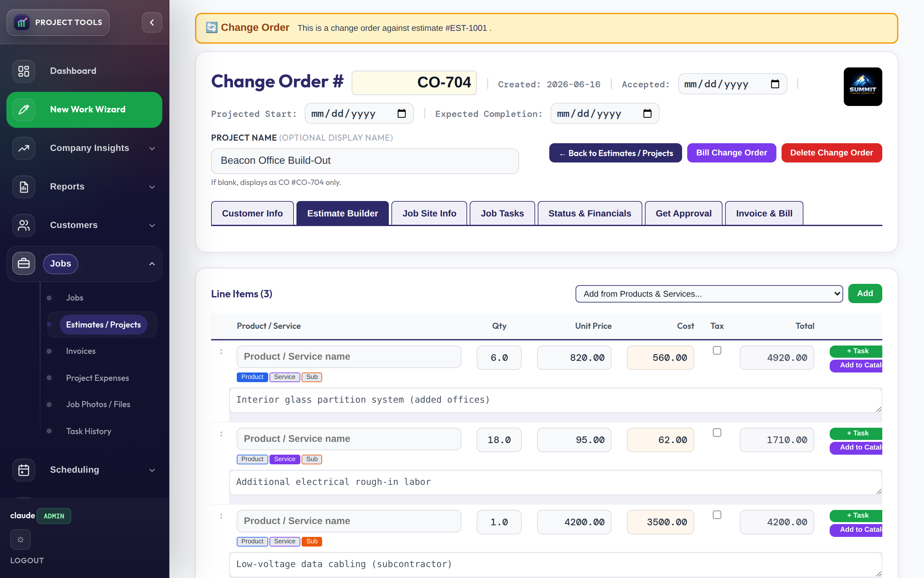Set data cabling line type to Product
Image resolution: width=924 pixels, height=578 pixels.
coord(252,541)
